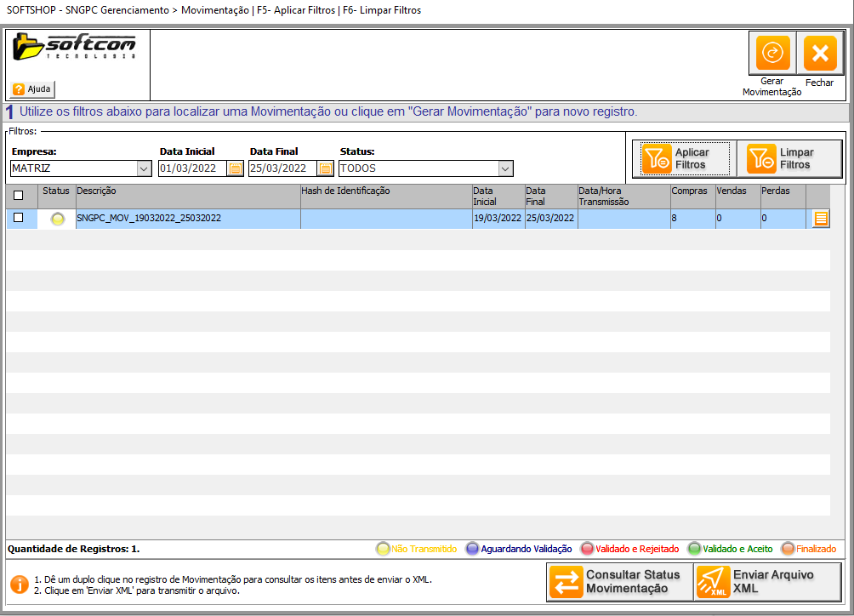Click the yellow status circle in row
Viewport: 854px width, 616px height.
(x=57, y=219)
